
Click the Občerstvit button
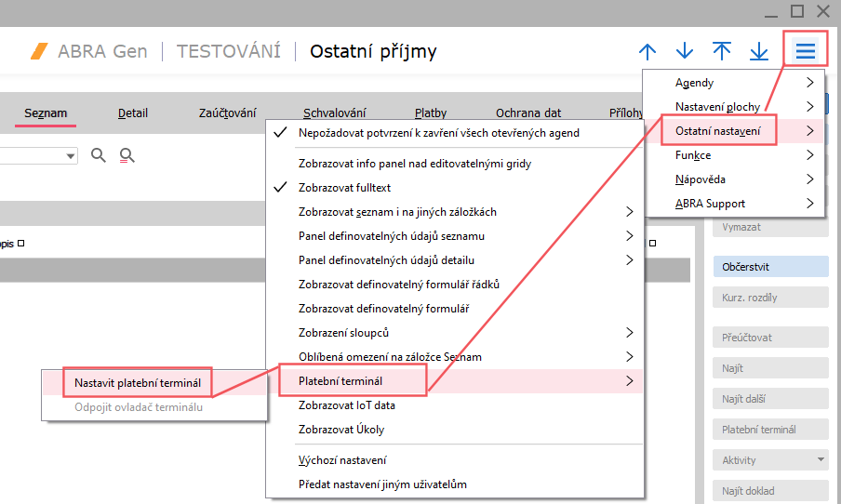tap(770, 267)
